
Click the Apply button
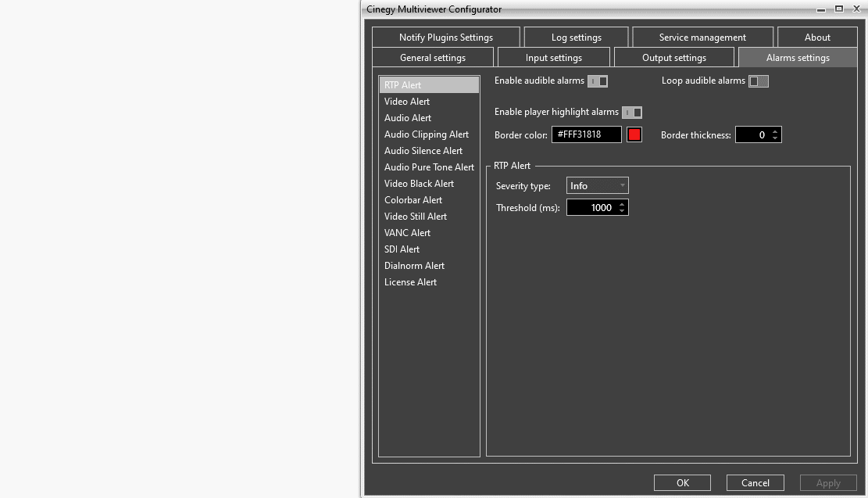click(x=828, y=483)
